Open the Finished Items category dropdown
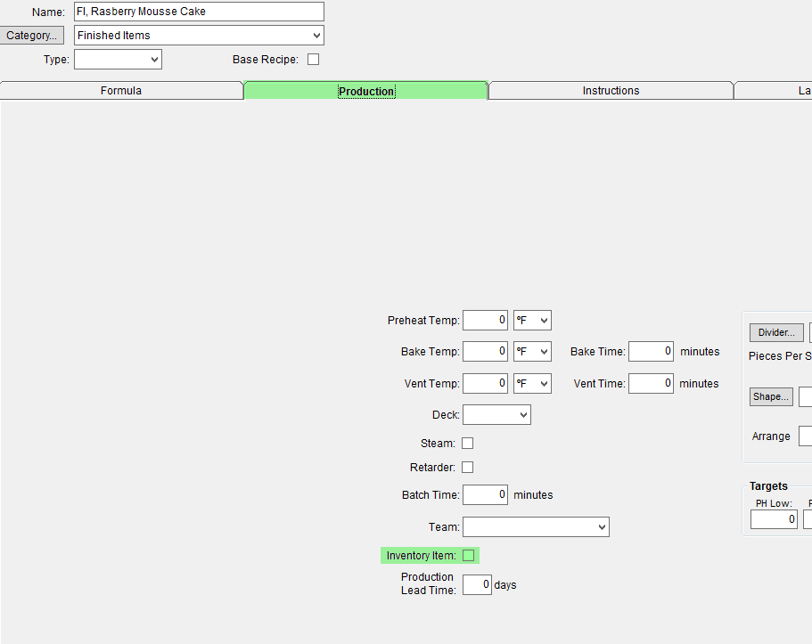Screen dimensions: 812x644 (x=199, y=36)
